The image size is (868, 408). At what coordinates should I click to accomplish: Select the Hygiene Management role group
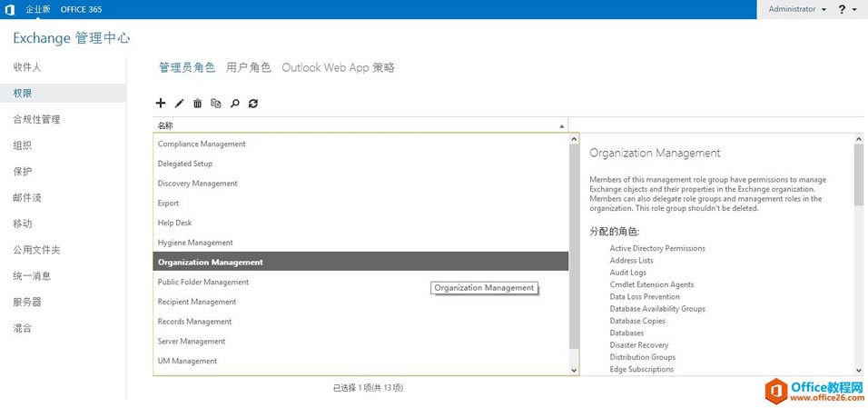click(x=361, y=243)
